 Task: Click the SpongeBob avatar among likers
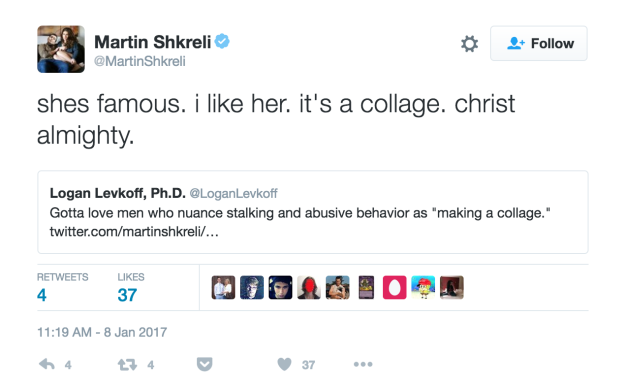(x=423, y=287)
